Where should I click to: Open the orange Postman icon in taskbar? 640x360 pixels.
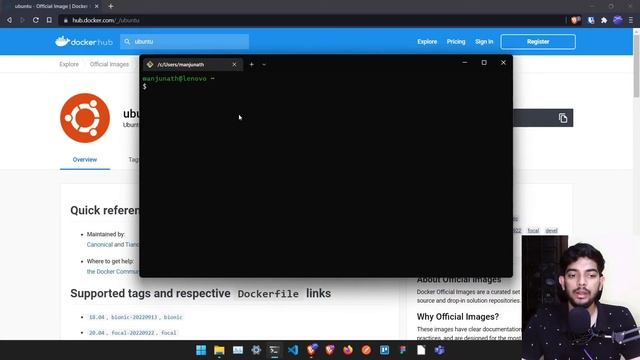(366, 350)
